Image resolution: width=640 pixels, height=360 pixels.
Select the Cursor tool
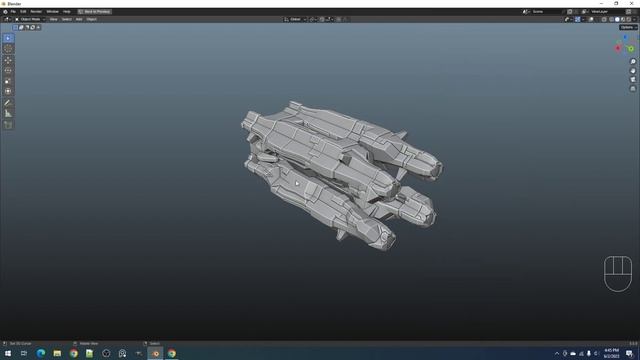(8, 49)
